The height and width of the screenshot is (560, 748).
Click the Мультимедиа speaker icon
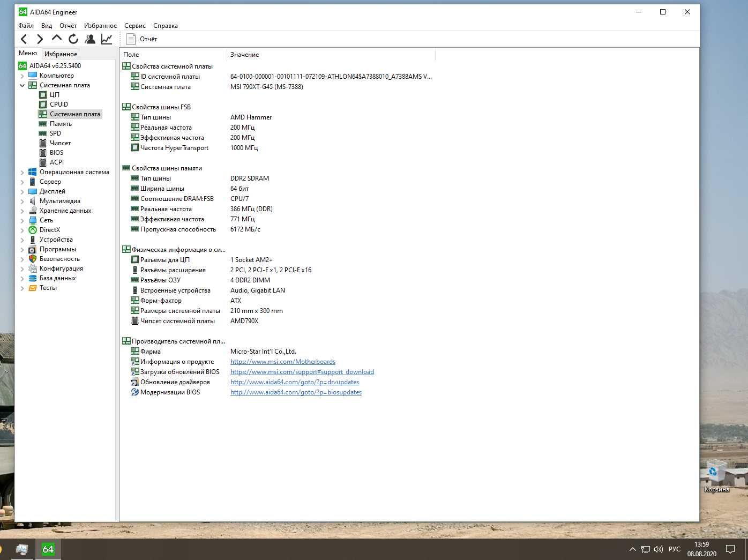click(33, 201)
